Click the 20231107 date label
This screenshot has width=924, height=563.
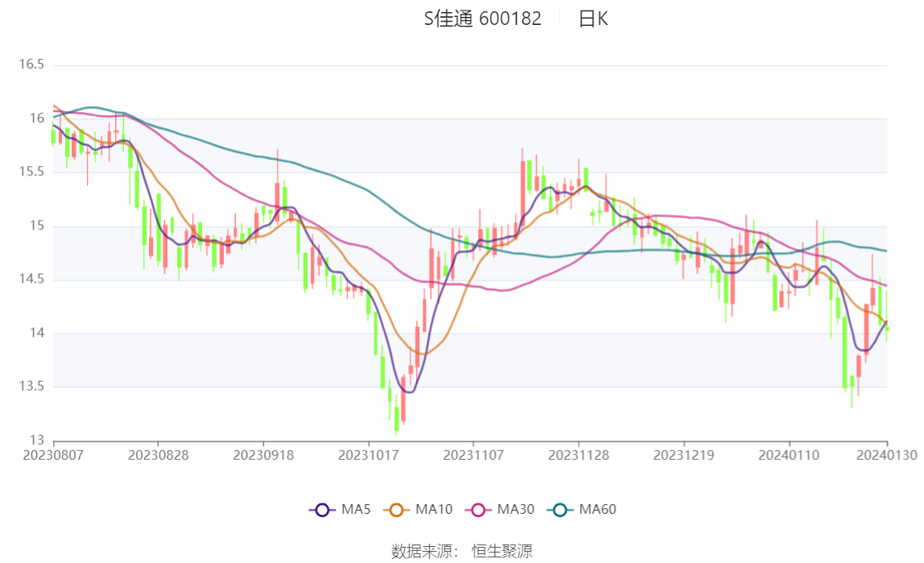pos(473,455)
